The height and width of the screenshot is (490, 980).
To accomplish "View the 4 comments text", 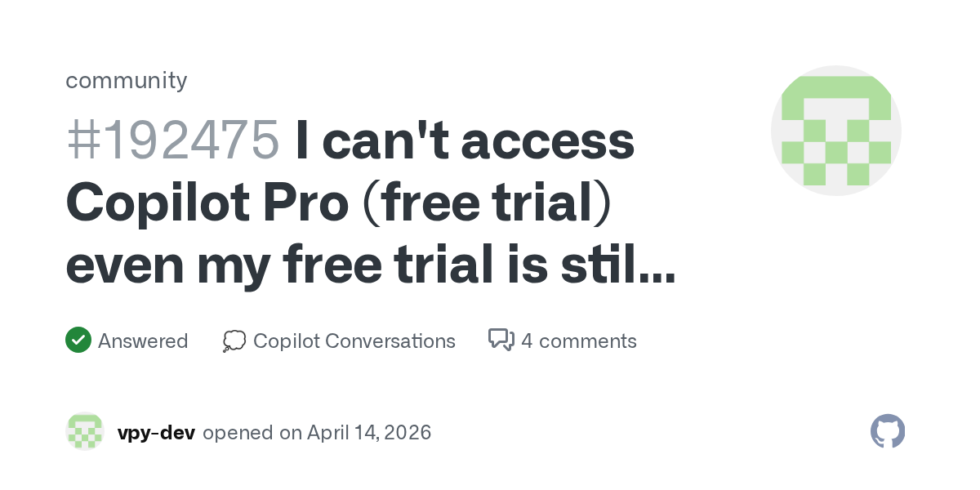I will [578, 341].
